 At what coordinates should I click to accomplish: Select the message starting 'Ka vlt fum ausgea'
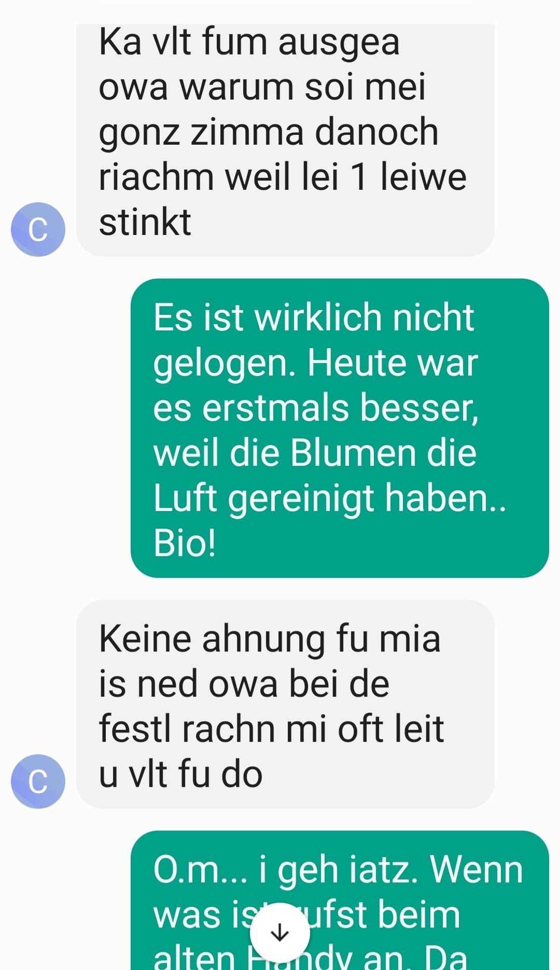tap(285, 140)
